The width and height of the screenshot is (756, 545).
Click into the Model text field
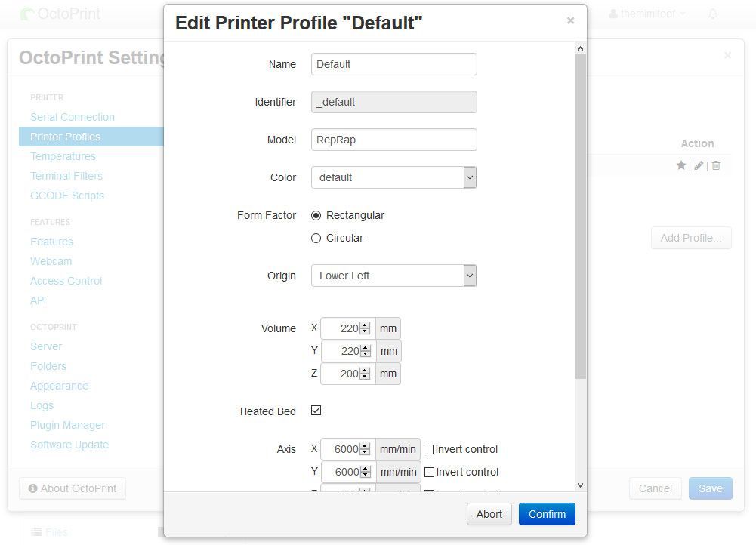(393, 140)
